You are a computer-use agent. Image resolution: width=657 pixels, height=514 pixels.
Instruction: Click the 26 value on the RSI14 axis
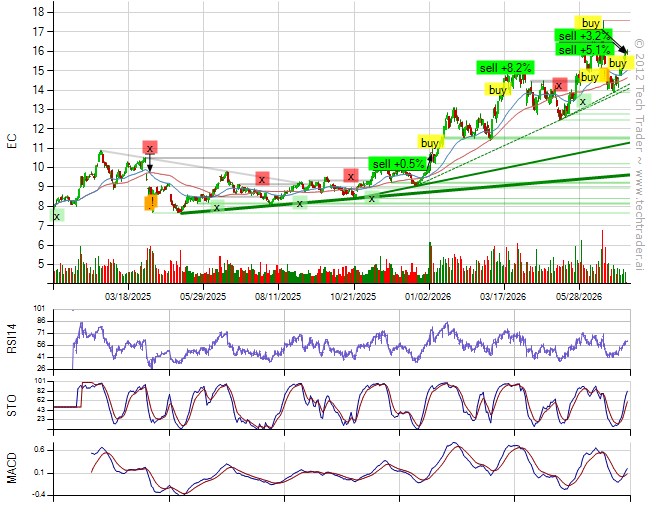coord(41,369)
